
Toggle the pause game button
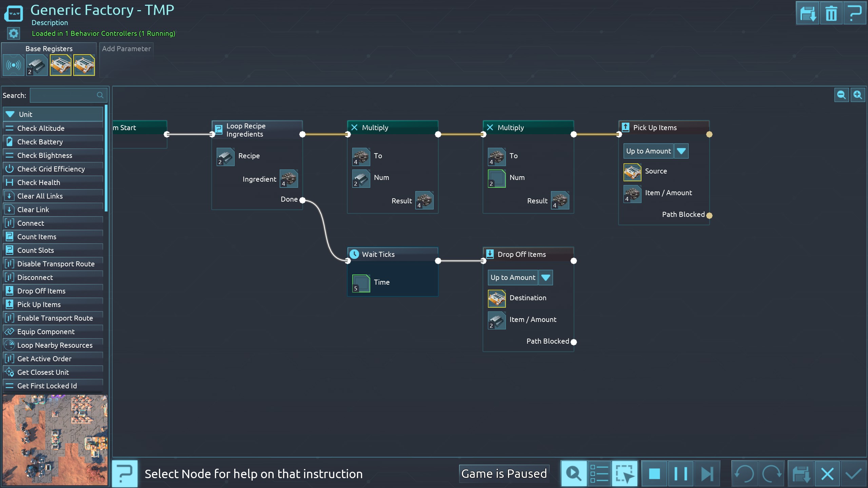680,473
